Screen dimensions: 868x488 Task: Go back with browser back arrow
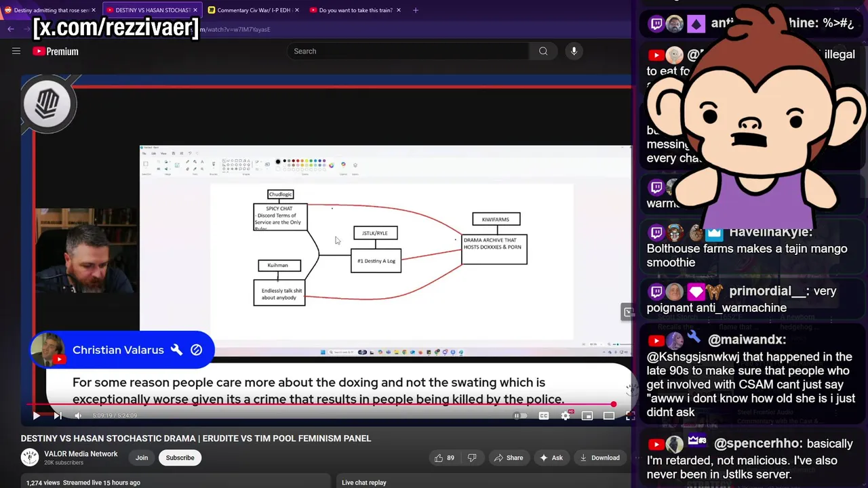(x=11, y=29)
